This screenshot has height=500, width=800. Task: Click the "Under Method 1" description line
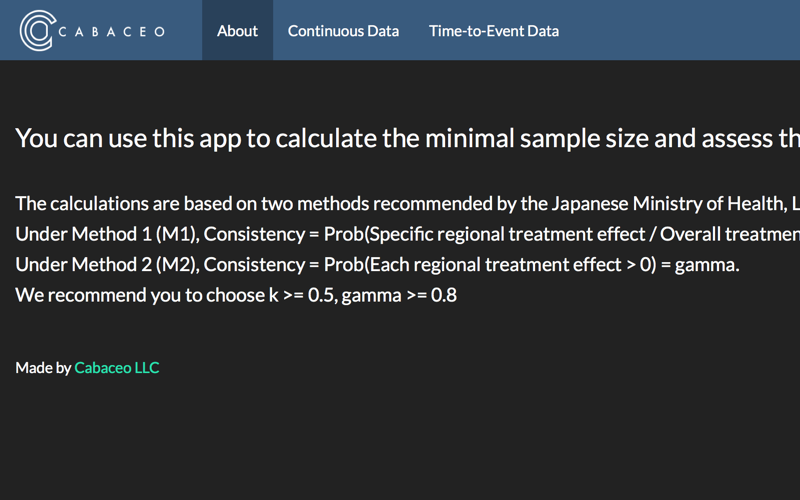[x=408, y=234]
